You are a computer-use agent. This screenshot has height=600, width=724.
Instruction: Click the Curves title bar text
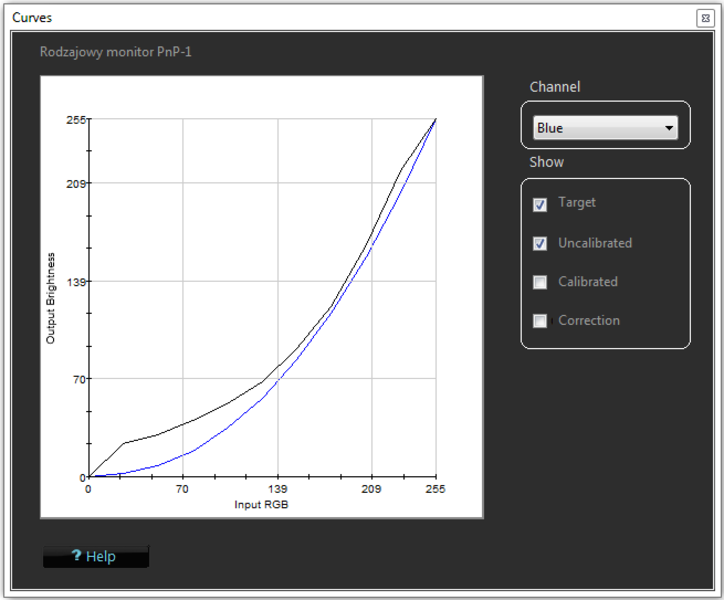[32, 18]
